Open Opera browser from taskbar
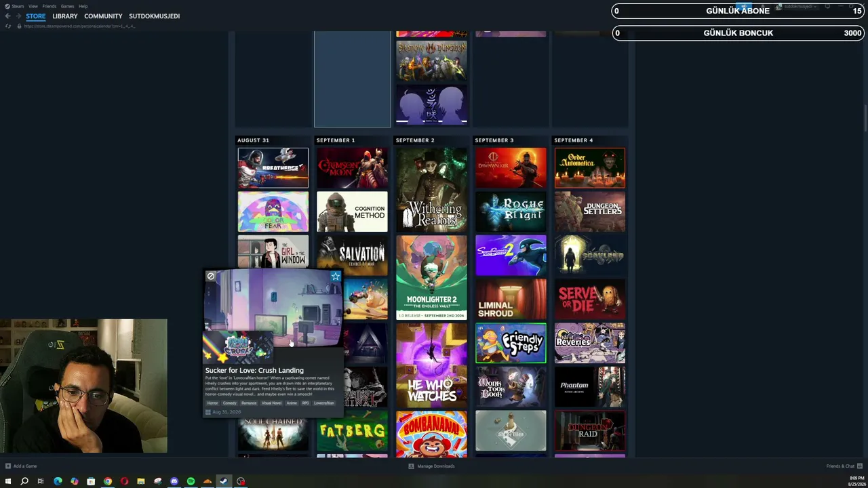 pos(124,481)
